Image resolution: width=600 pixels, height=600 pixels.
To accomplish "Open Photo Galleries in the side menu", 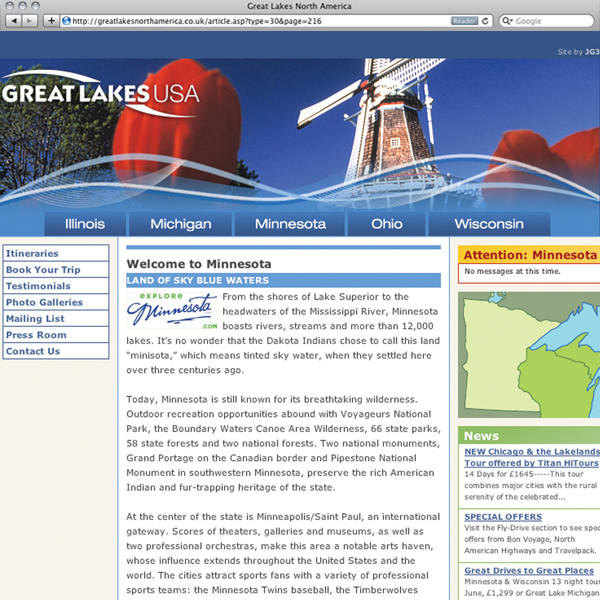I will pyautogui.click(x=56, y=302).
